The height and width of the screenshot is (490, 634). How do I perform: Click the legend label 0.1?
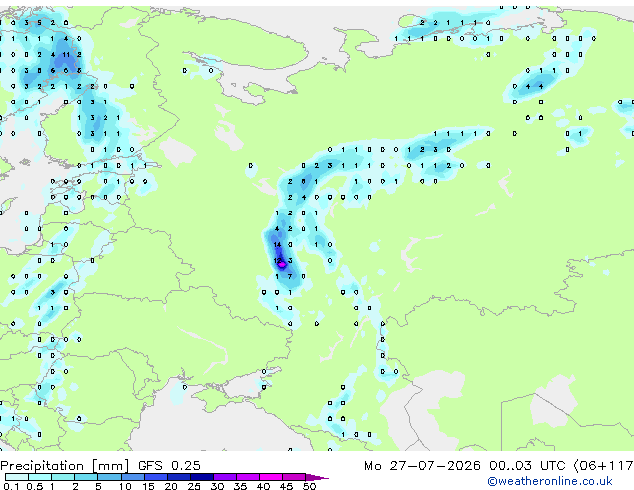click(x=11, y=486)
